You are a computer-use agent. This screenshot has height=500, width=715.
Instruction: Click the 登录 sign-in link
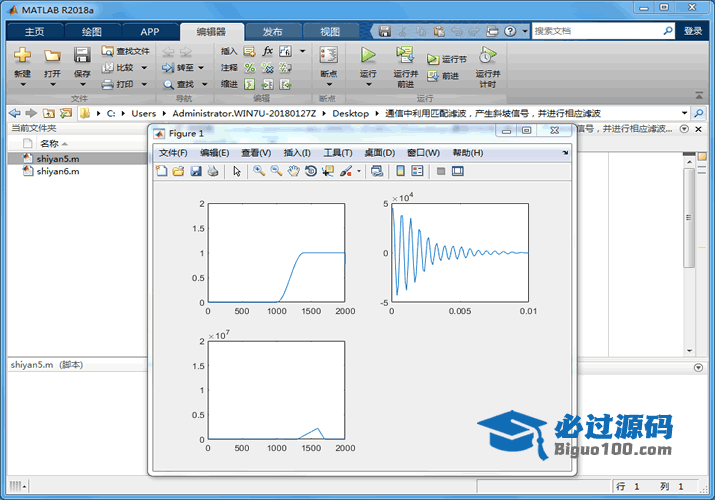pyautogui.click(x=693, y=31)
